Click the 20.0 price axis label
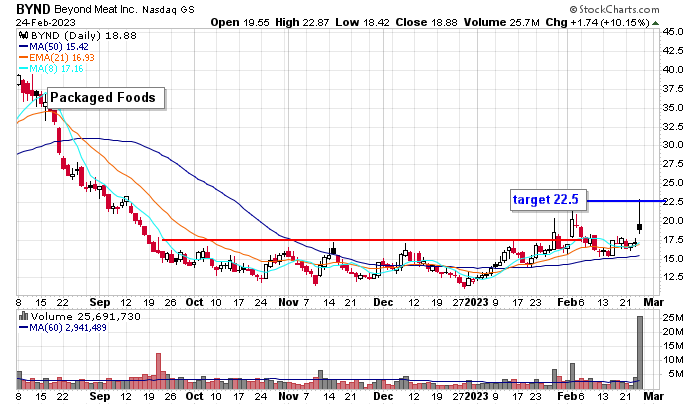The height and width of the screenshot is (405, 700). tap(673, 221)
